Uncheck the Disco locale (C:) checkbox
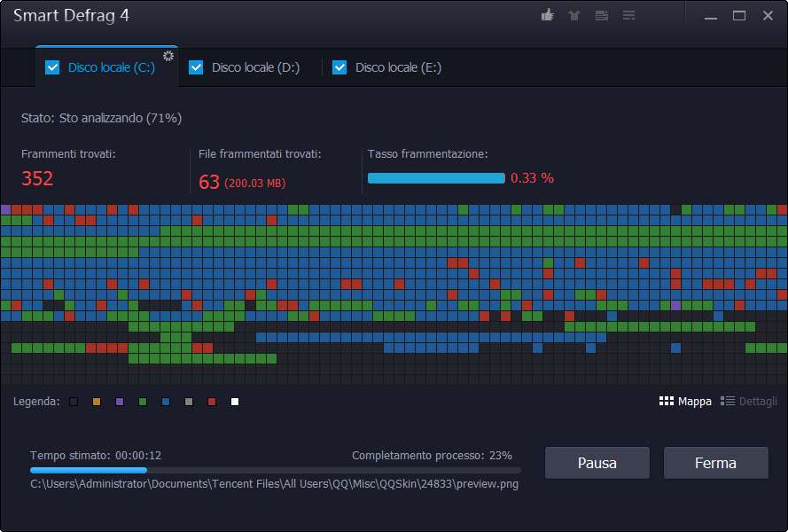Screen dimensions: 788x532 pos(52,67)
